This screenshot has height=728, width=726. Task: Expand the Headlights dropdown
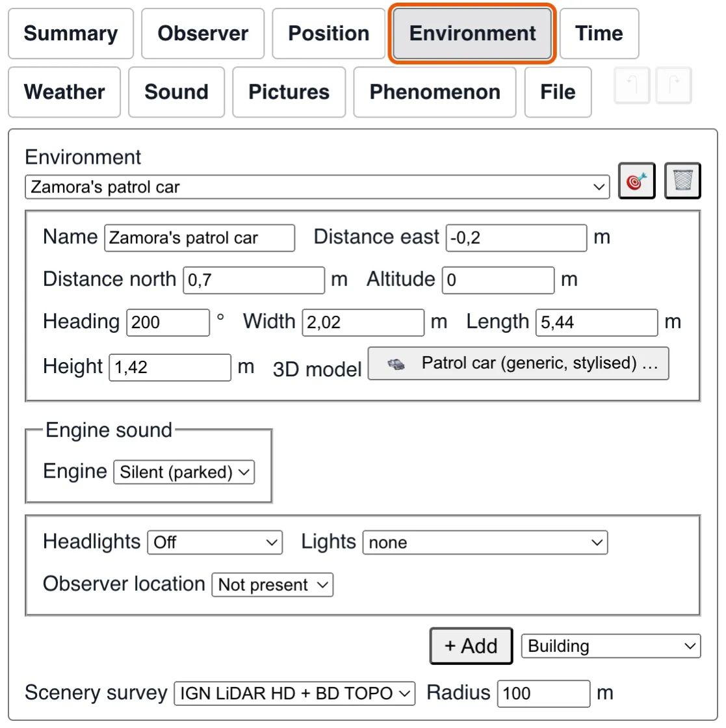click(214, 542)
